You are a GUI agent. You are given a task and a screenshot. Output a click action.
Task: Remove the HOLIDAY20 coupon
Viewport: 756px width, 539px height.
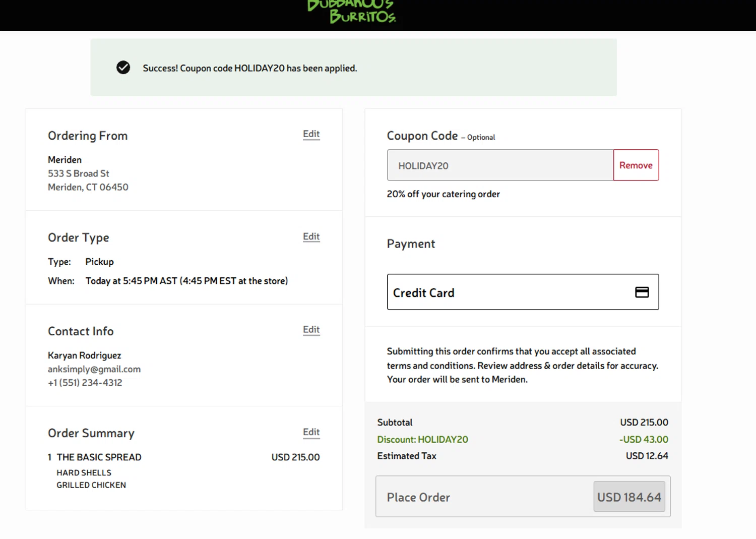(636, 165)
